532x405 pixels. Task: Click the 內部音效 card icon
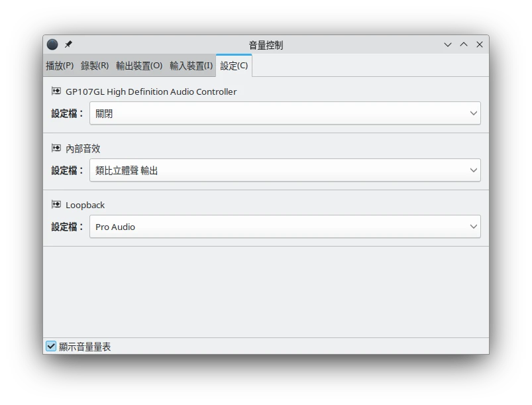coord(56,148)
